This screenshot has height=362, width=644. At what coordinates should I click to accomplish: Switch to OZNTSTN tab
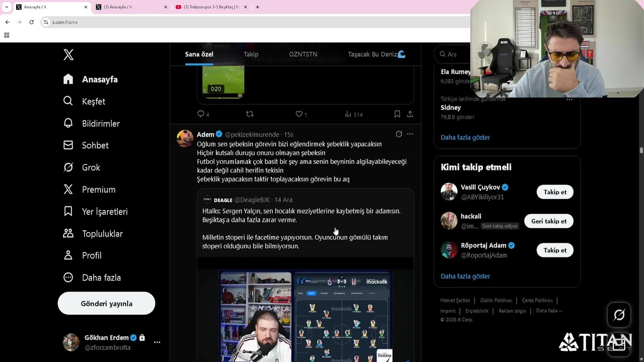point(303,54)
